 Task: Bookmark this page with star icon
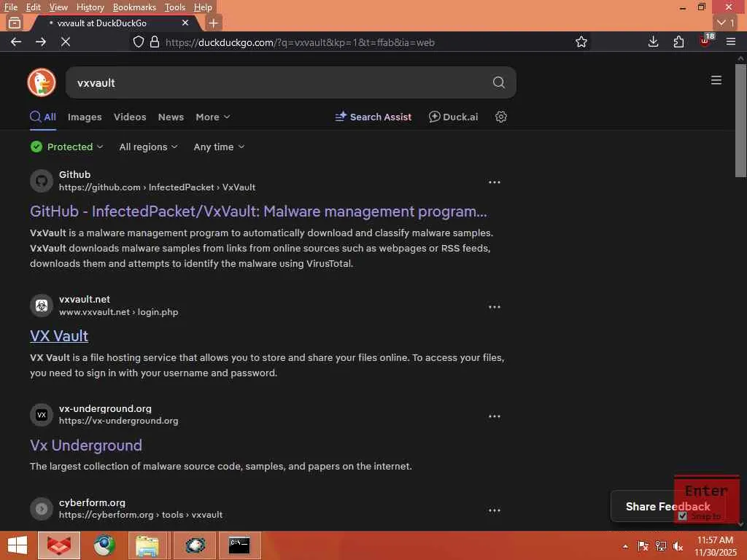(x=581, y=42)
